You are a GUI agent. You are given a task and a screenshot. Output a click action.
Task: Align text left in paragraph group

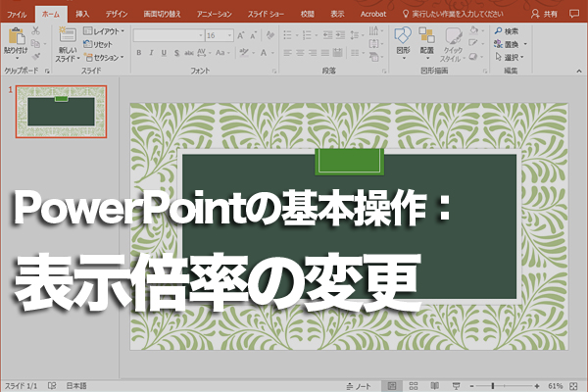click(x=287, y=53)
